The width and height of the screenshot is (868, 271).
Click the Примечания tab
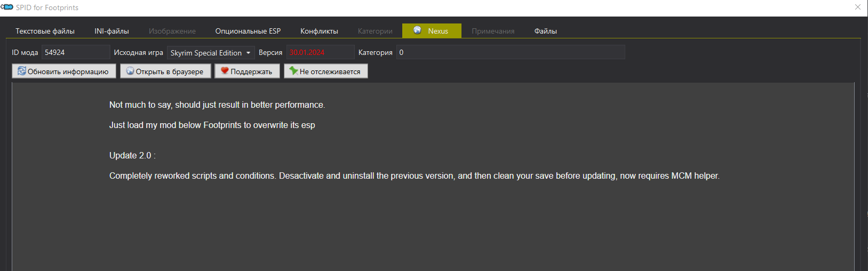click(493, 31)
